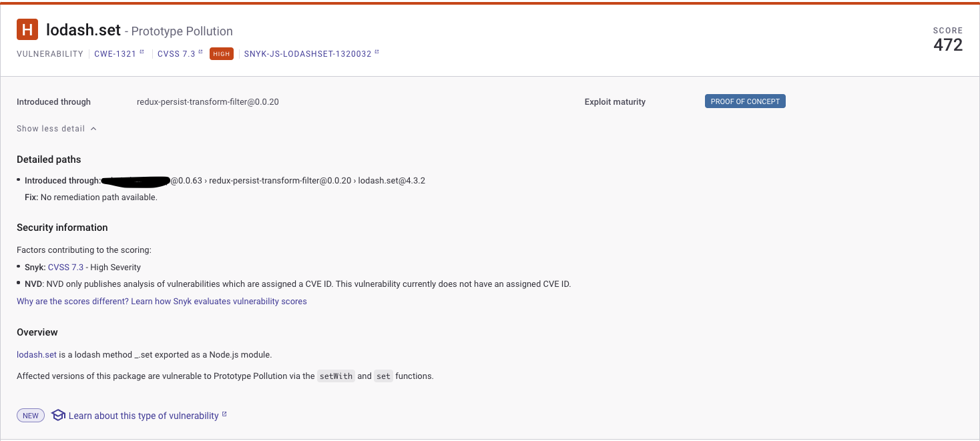The image size is (980, 441).
Task: Click Learn about this type of vulnerability
Action: 144,415
